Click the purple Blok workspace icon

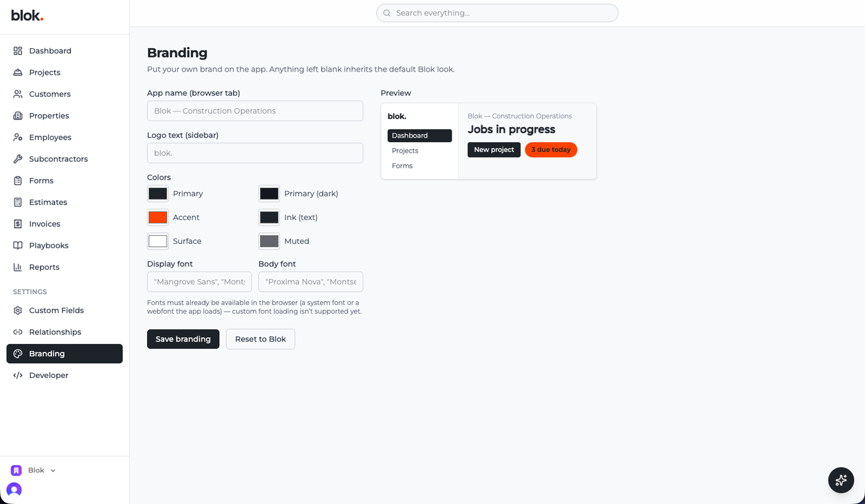point(16,471)
